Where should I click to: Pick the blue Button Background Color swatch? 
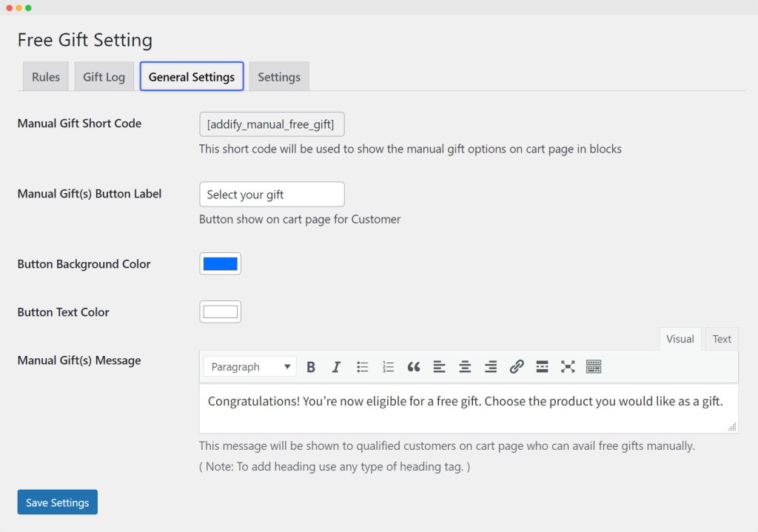221,264
